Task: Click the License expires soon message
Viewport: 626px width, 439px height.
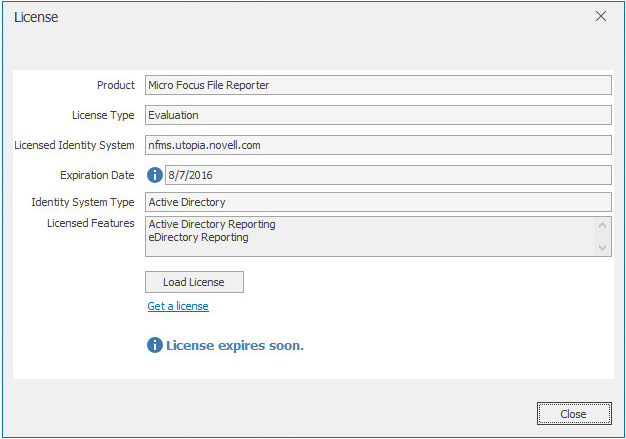Action: click(x=235, y=345)
